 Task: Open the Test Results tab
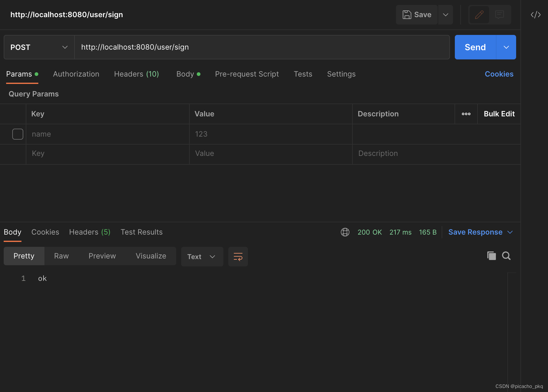(142, 232)
